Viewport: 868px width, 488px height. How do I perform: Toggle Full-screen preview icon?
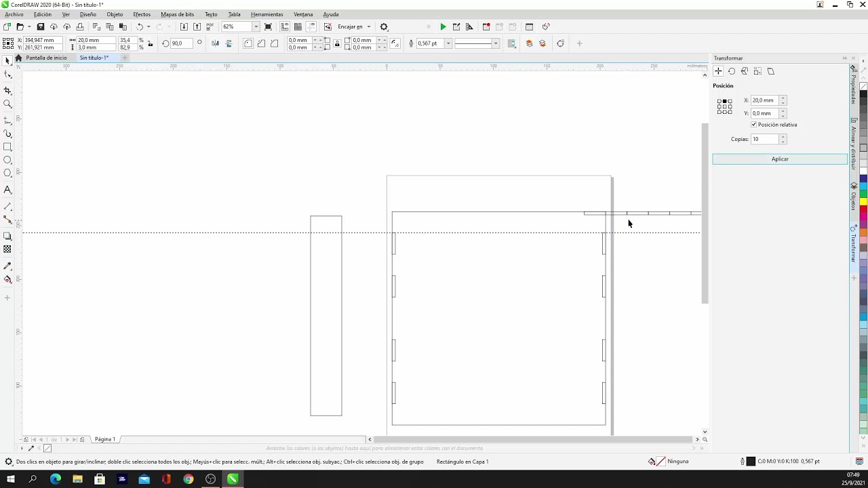[269, 26]
